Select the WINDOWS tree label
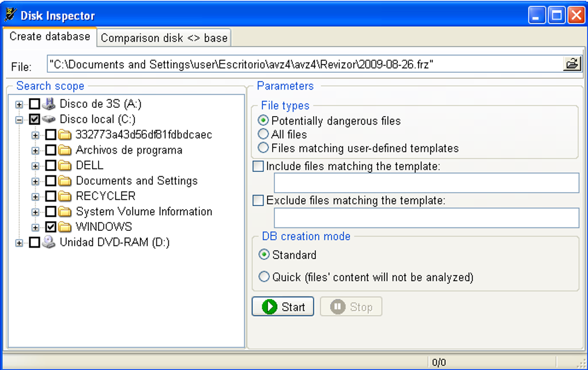 [x=104, y=227]
